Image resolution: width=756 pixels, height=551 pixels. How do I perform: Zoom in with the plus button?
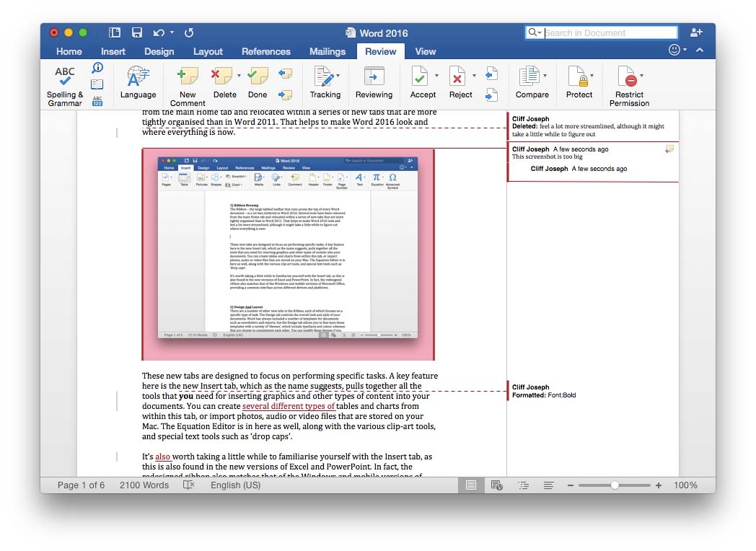[x=659, y=485]
